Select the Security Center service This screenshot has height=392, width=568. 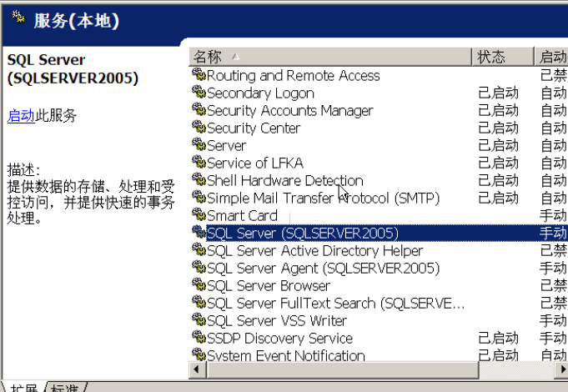tap(254, 128)
